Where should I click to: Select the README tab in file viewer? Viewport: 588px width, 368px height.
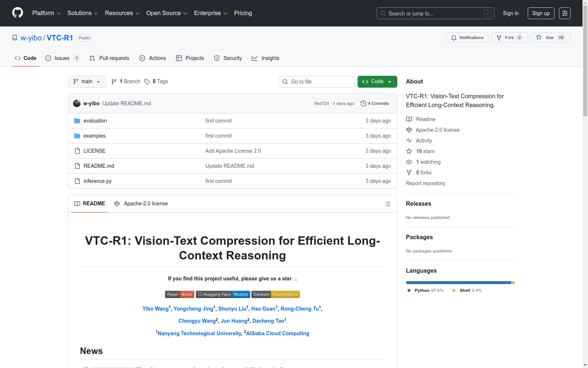[x=90, y=204]
